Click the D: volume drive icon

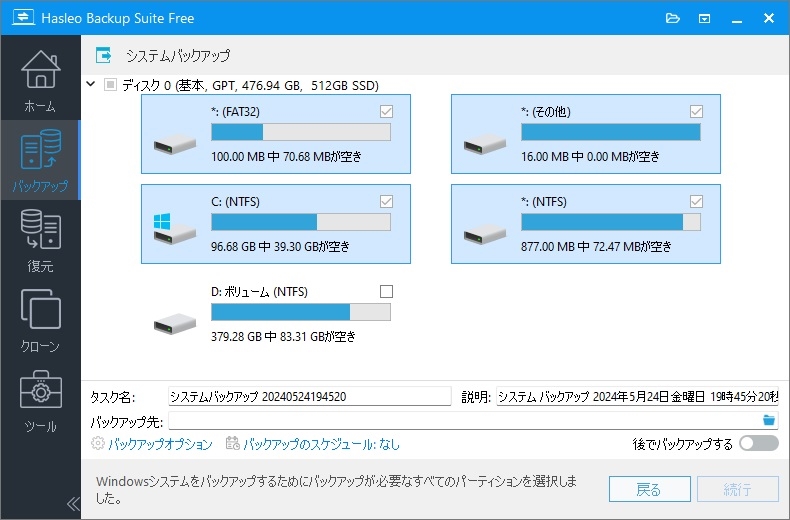(175, 324)
